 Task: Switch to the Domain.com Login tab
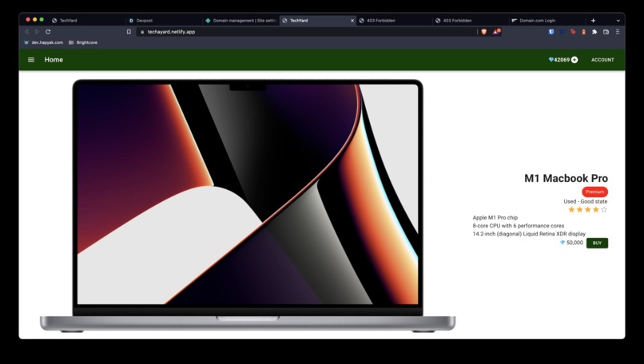(x=547, y=21)
